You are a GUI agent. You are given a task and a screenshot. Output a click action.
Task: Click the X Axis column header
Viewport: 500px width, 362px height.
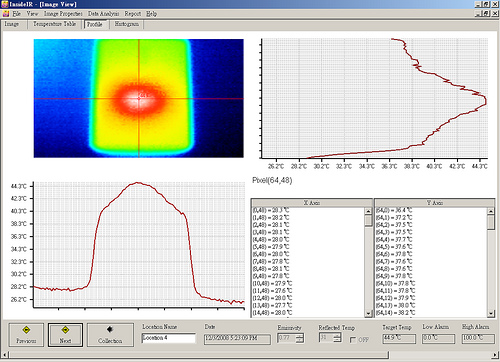312,203
